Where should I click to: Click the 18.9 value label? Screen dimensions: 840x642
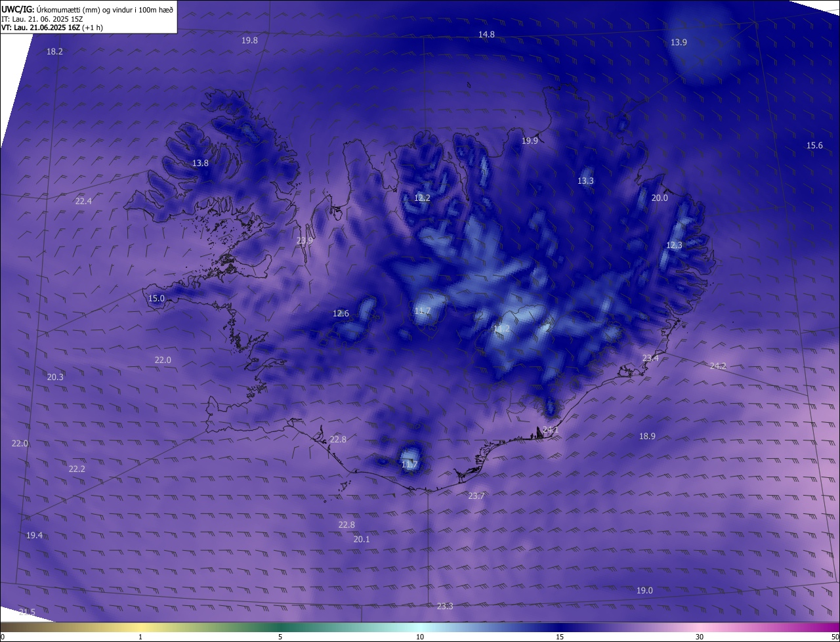[x=647, y=436]
